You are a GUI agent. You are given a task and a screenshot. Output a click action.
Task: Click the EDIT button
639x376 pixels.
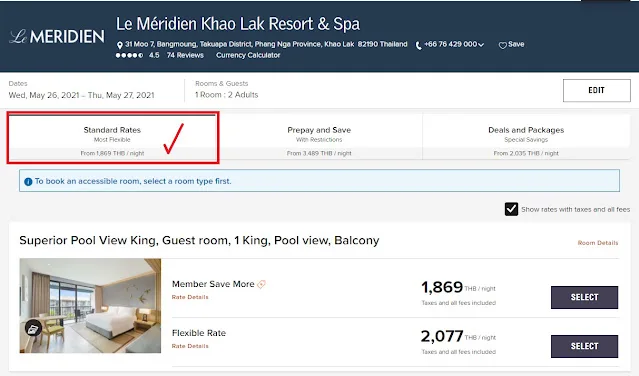pos(597,90)
